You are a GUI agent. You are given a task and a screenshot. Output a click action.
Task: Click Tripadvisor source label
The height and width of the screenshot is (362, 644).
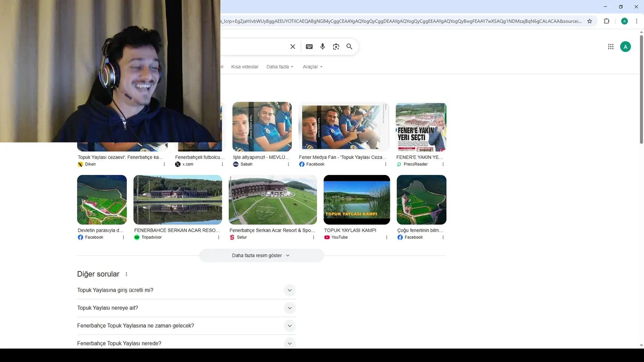[151, 237]
